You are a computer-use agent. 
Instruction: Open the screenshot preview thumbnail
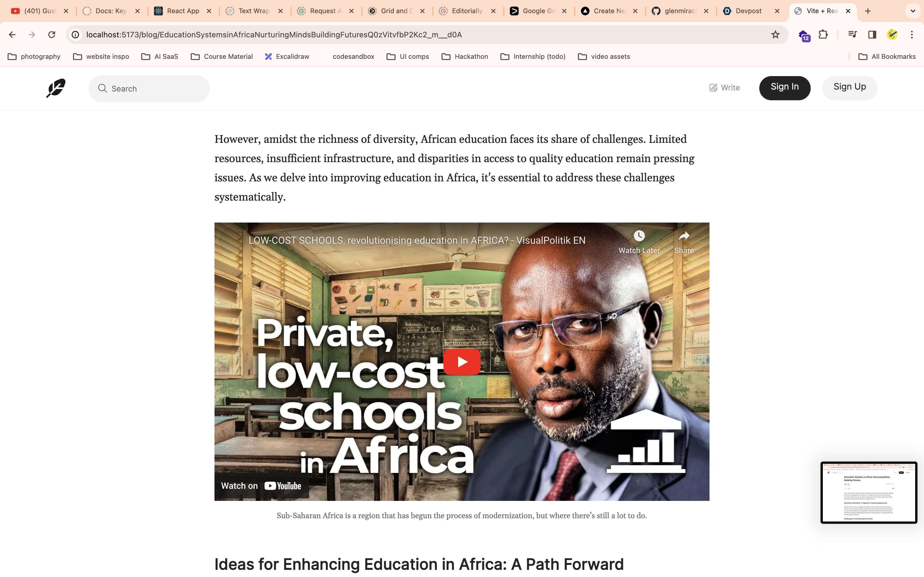tap(869, 492)
